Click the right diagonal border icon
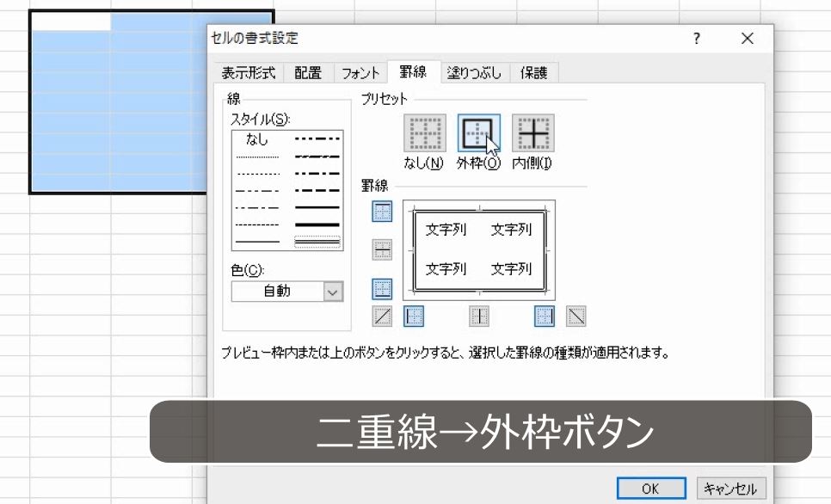The height and width of the screenshot is (504, 831). tap(575, 317)
